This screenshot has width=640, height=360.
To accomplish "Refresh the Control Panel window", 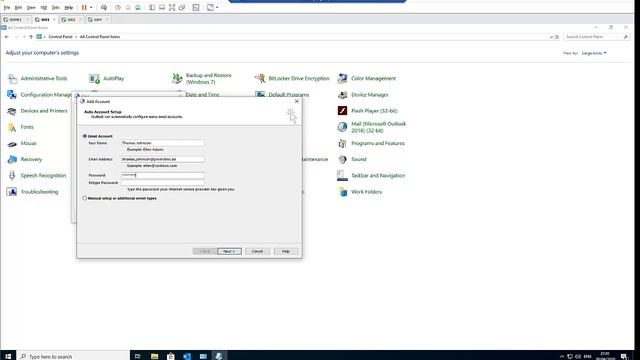I will pyautogui.click(x=557, y=37).
